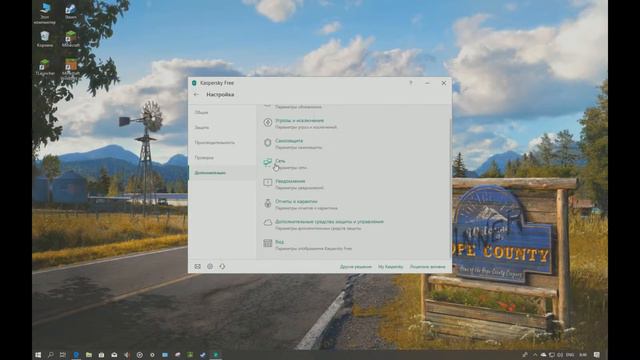Select the TLauncher desktop shortcut
This screenshot has height=360, width=640.
pos(45,67)
